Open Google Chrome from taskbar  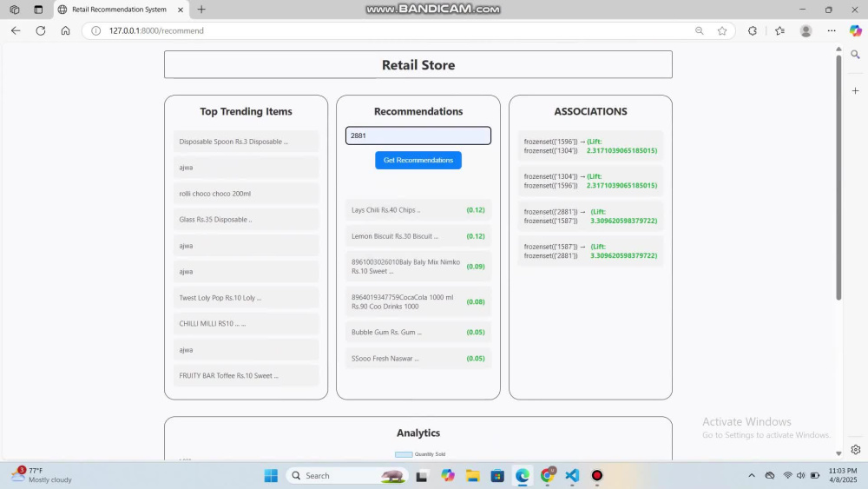(x=548, y=476)
